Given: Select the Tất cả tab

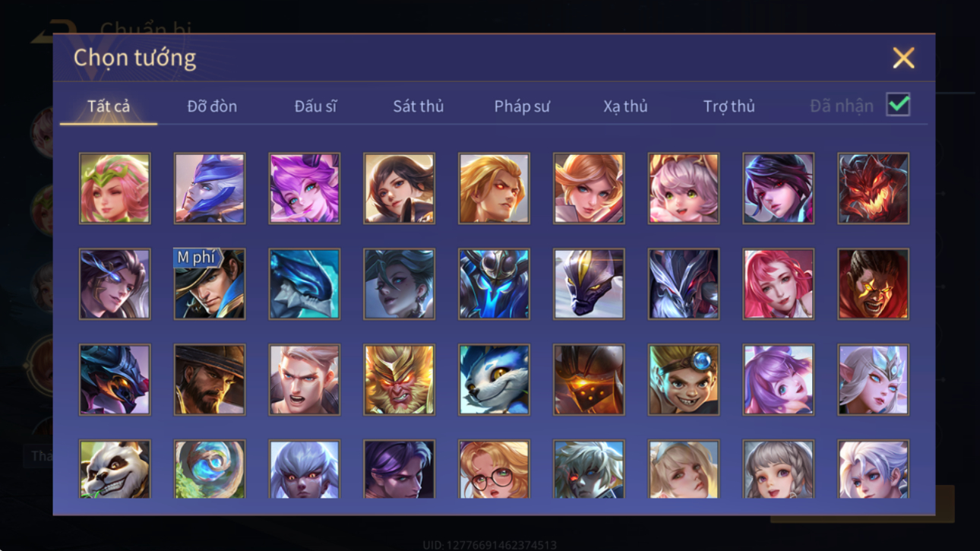Looking at the screenshot, I should click(109, 106).
